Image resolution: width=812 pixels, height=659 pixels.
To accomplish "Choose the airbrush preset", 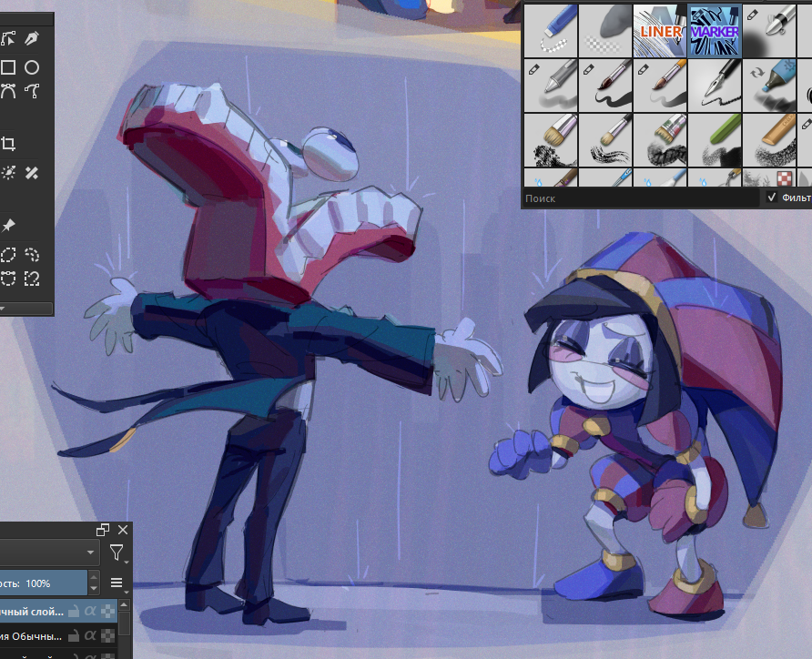I will [x=769, y=30].
